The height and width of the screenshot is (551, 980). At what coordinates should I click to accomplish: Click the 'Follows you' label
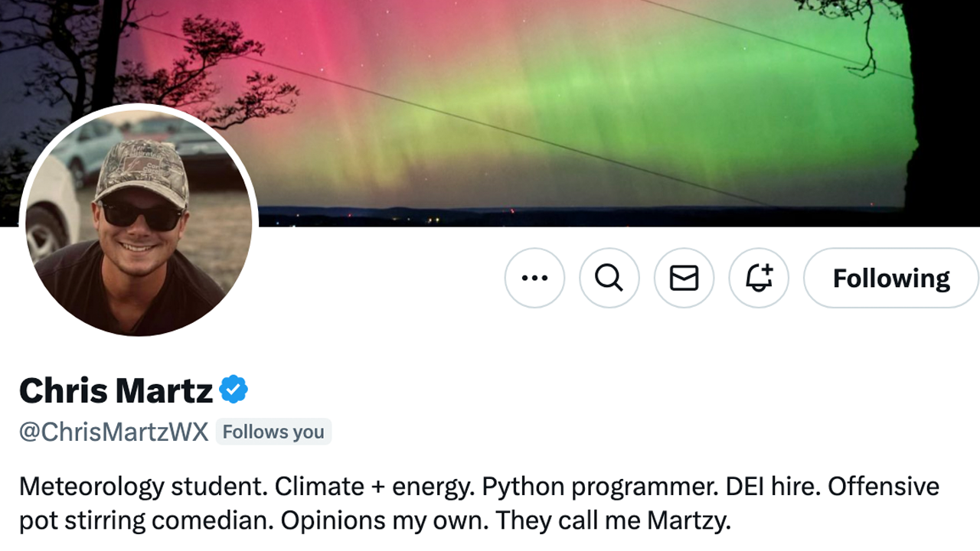coord(273,432)
